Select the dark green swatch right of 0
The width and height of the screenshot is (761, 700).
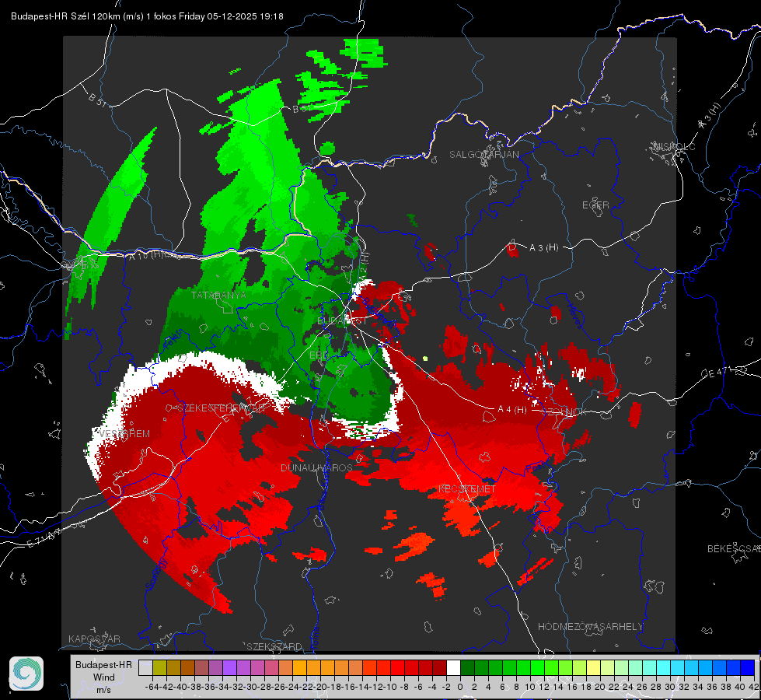point(467,668)
